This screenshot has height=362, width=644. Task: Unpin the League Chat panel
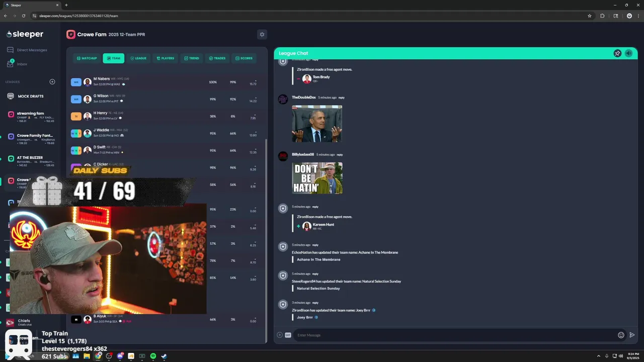pyautogui.click(x=617, y=53)
